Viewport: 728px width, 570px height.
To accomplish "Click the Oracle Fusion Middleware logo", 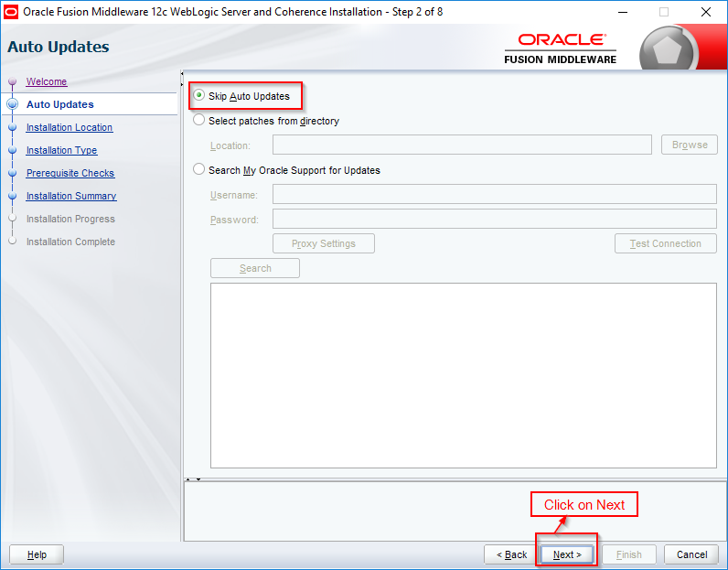I will click(x=561, y=48).
